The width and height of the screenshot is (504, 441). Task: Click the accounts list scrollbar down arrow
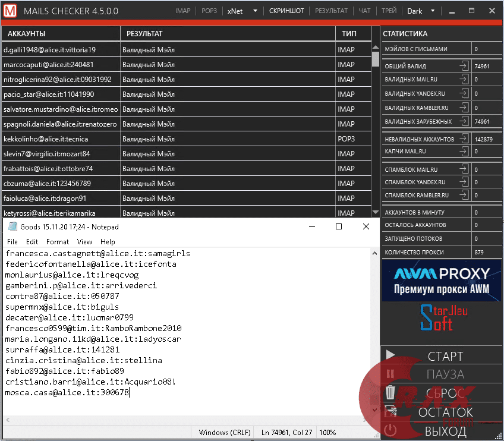point(376,212)
